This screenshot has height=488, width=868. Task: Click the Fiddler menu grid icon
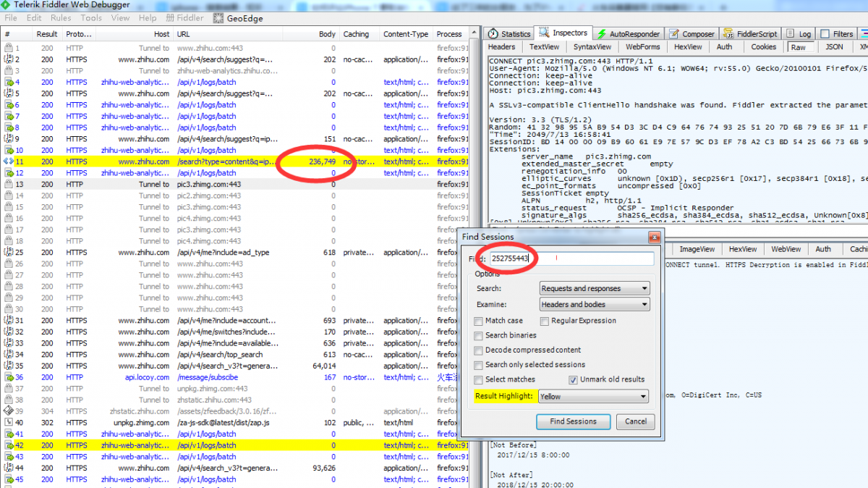[x=170, y=18]
